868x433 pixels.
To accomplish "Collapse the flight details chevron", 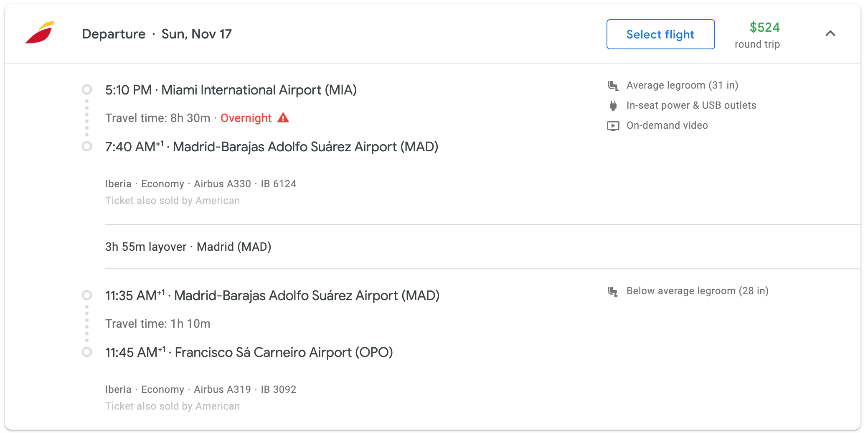I will 830,33.
